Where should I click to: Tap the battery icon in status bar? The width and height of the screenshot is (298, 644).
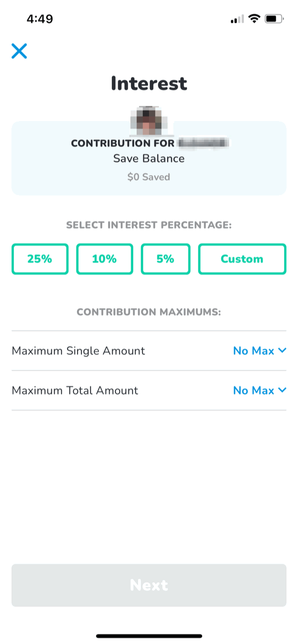point(274,19)
